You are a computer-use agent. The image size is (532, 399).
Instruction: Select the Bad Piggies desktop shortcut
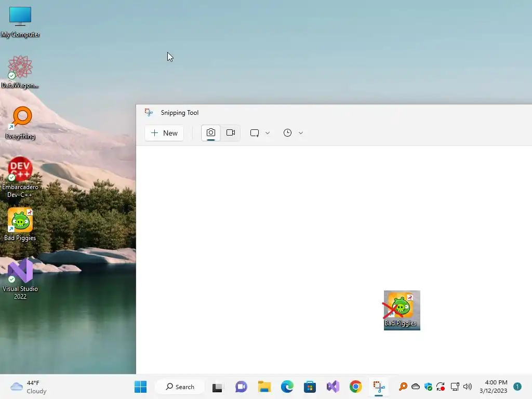[x=20, y=224]
